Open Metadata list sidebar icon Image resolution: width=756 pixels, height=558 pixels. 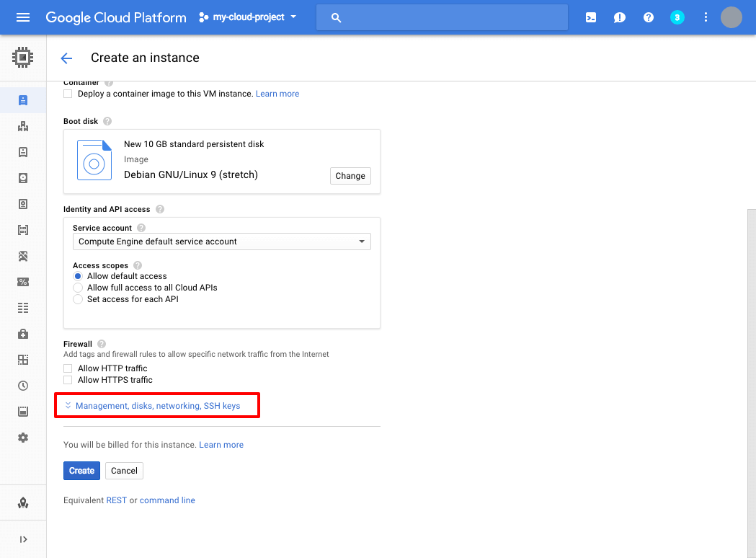[22, 308]
